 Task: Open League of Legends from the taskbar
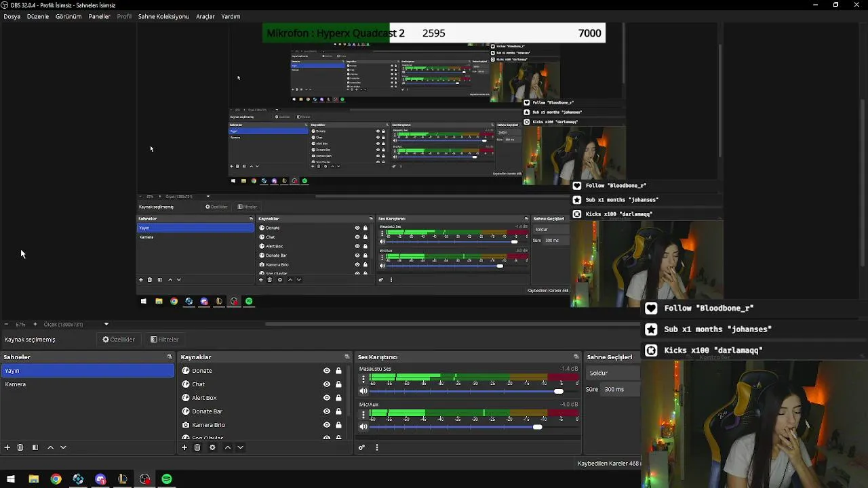click(123, 479)
